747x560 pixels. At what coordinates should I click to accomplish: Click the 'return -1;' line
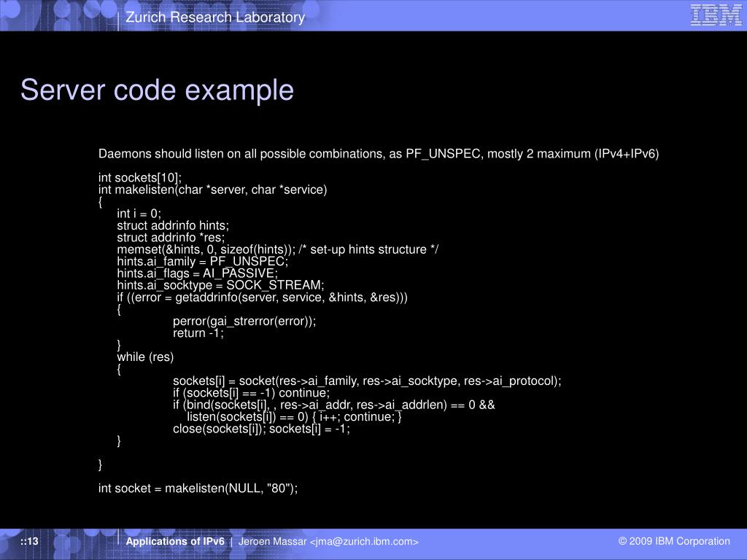click(x=198, y=332)
